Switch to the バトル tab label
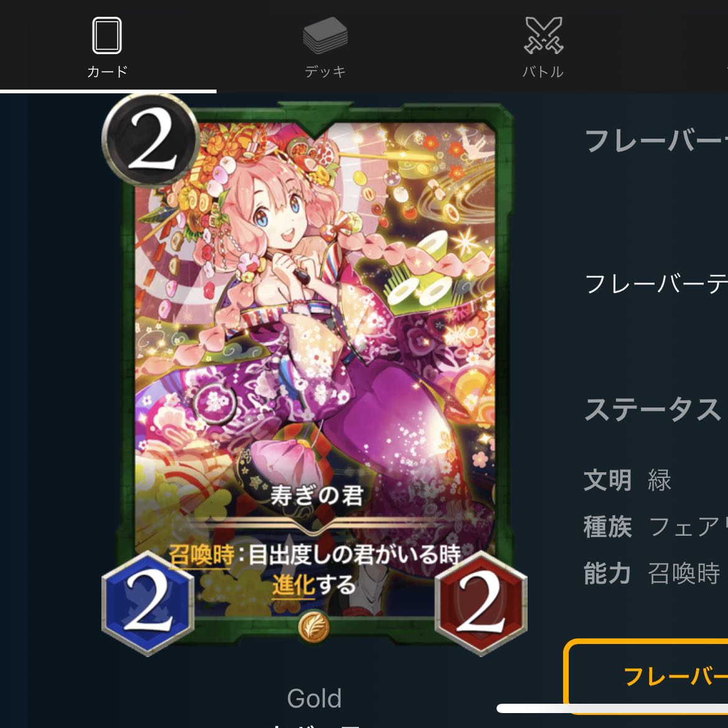Viewport: 728px width, 728px height. (x=543, y=72)
